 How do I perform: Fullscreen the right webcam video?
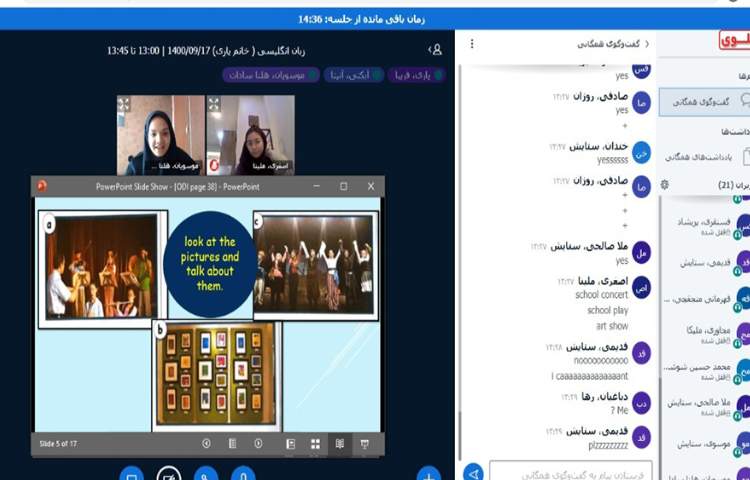[x=214, y=104]
